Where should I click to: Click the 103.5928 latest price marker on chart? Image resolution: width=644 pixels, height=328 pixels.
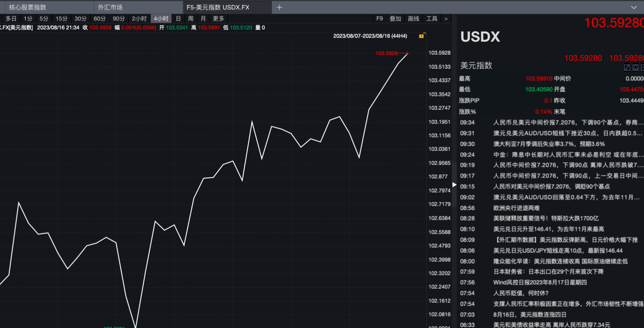pos(387,53)
